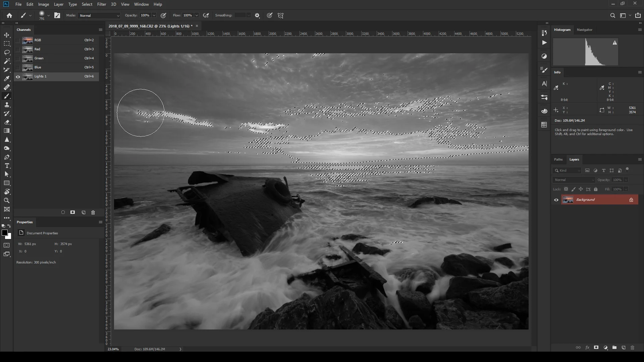Open the Filter menu
This screenshot has height=362, width=644.
(x=102, y=4)
